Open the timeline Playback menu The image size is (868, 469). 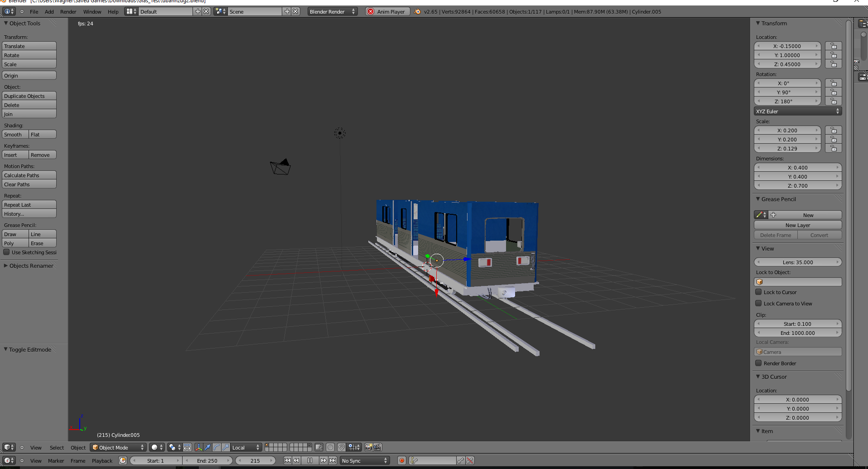point(102,461)
